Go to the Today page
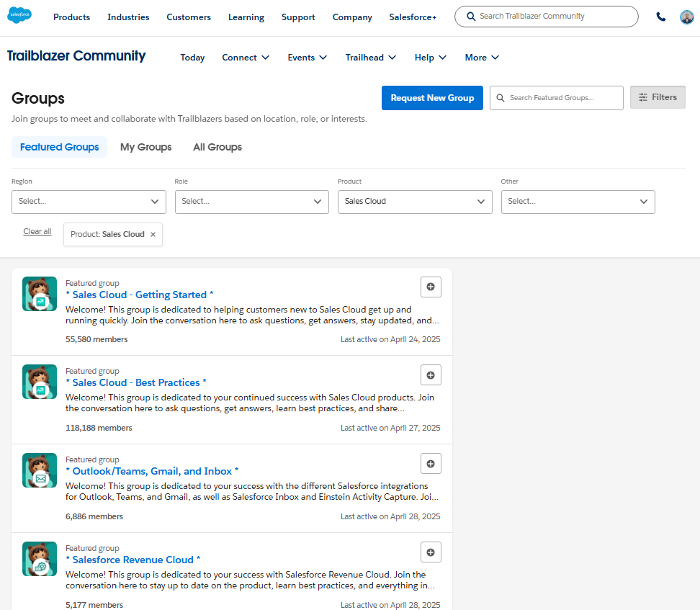The image size is (700, 610). click(x=192, y=58)
